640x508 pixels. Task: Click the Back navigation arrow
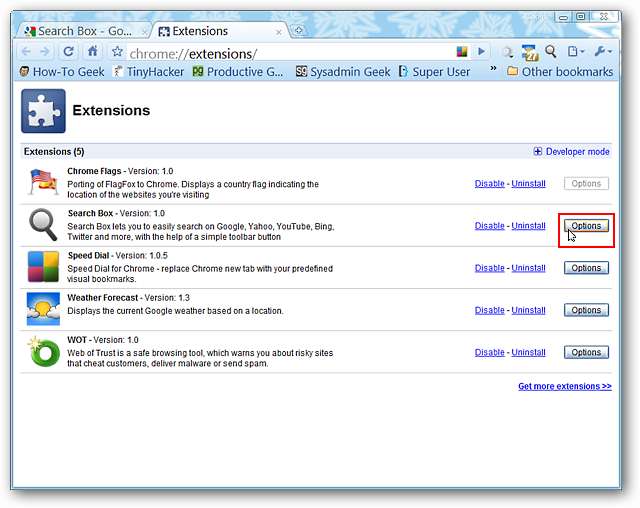coord(26,51)
